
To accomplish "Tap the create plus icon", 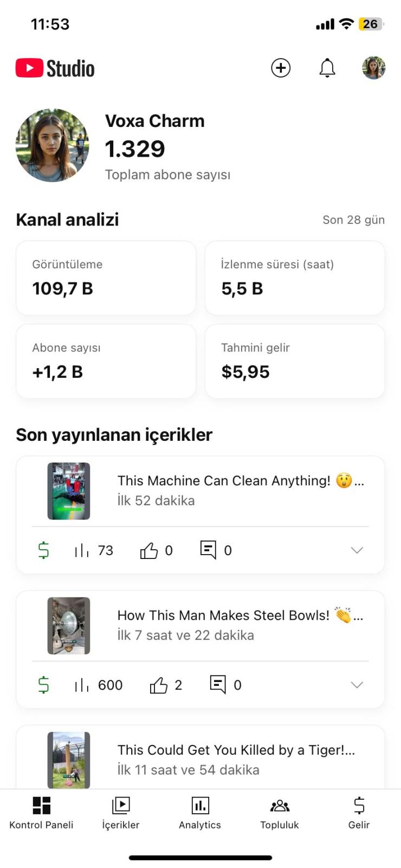I will [281, 68].
